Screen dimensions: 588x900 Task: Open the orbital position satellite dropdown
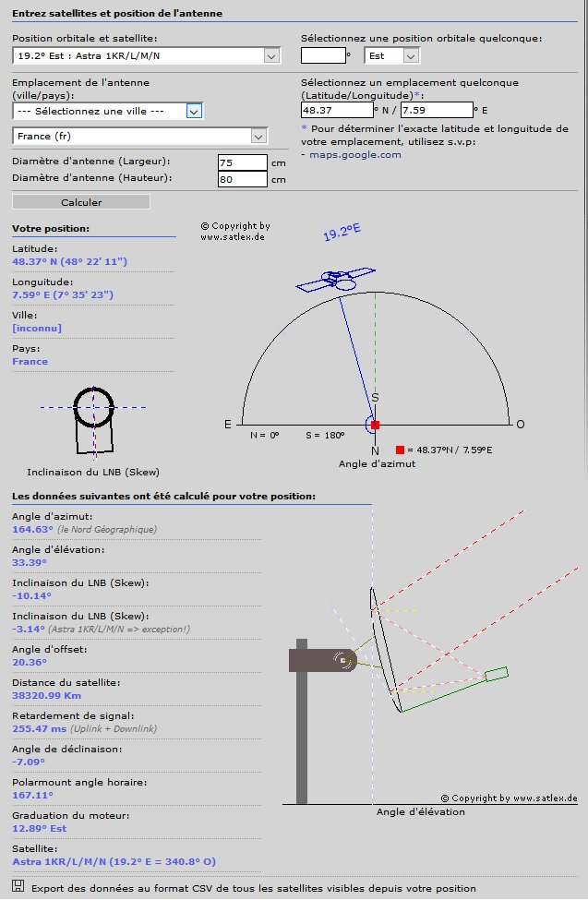[147, 55]
